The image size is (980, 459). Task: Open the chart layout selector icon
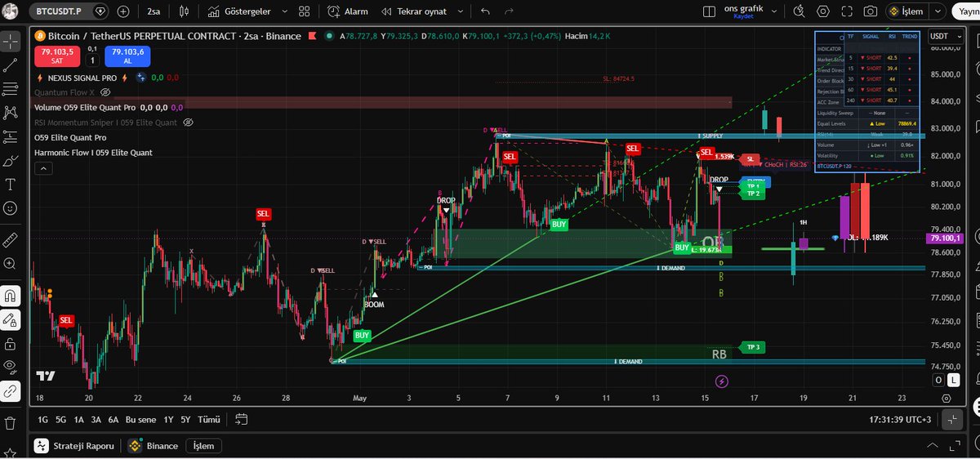tap(710, 11)
